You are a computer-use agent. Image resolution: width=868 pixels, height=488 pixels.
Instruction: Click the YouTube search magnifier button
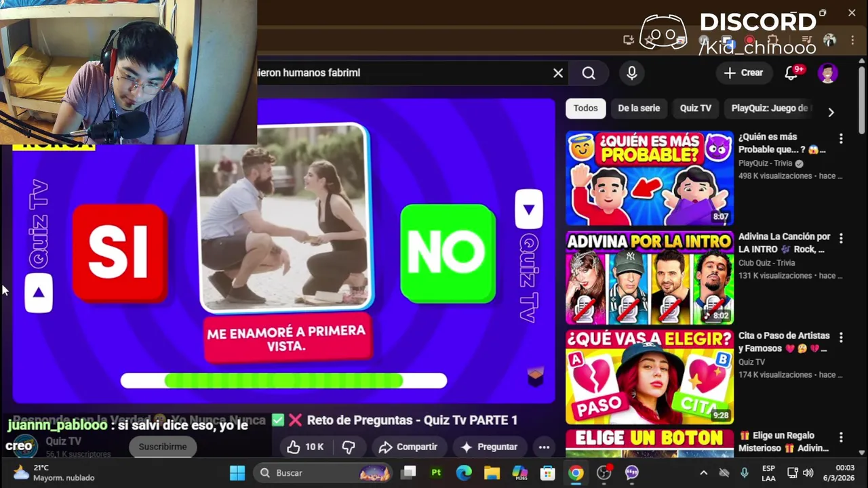(589, 73)
